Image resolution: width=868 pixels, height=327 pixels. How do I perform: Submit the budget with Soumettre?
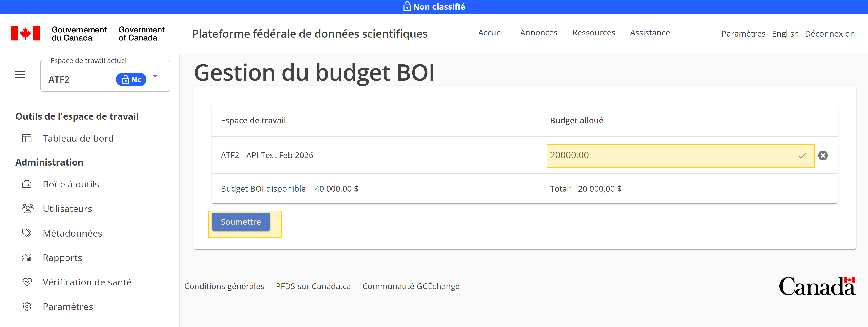[241, 222]
